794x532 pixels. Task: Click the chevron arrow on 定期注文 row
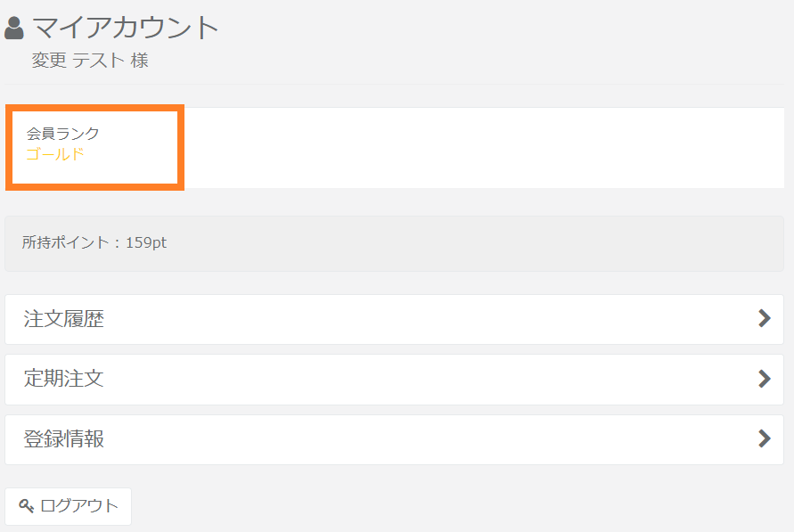pyautogui.click(x=764, y=379)
